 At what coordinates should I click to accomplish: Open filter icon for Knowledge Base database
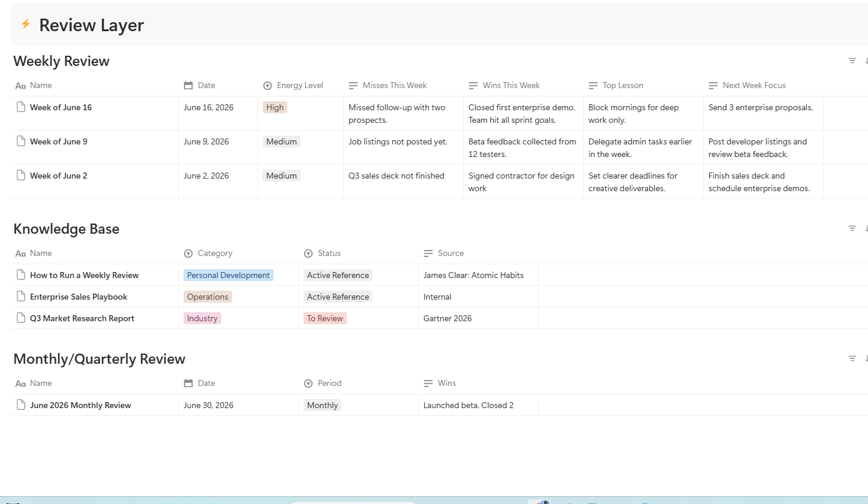click(852, 228)
